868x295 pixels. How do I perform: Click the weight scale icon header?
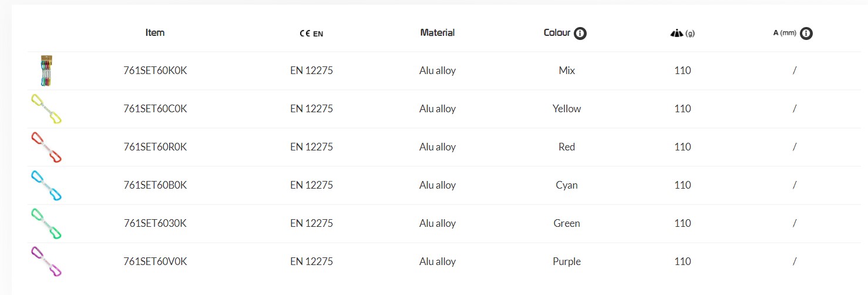point(677,33)
